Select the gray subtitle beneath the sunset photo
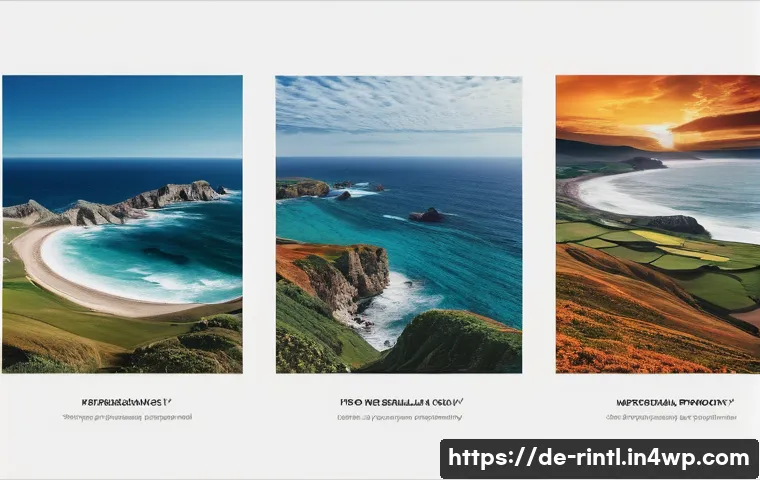 (x=671, y=417)
